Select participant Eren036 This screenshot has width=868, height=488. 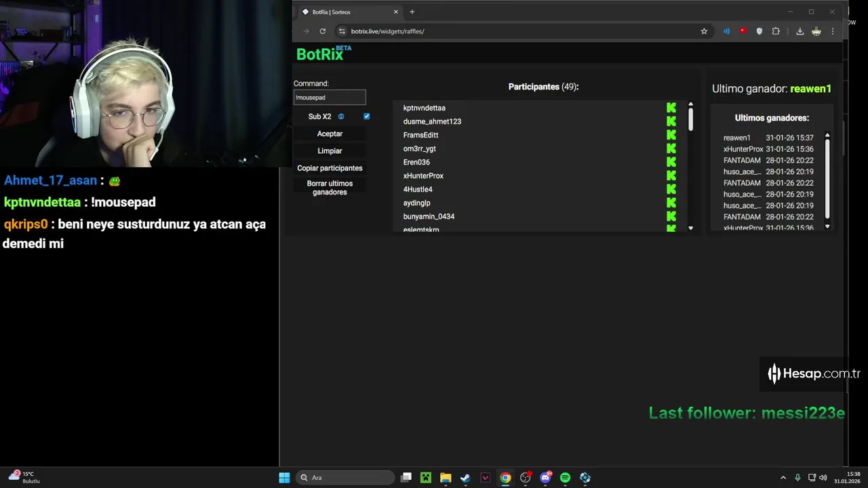click(x=416, y=162)
